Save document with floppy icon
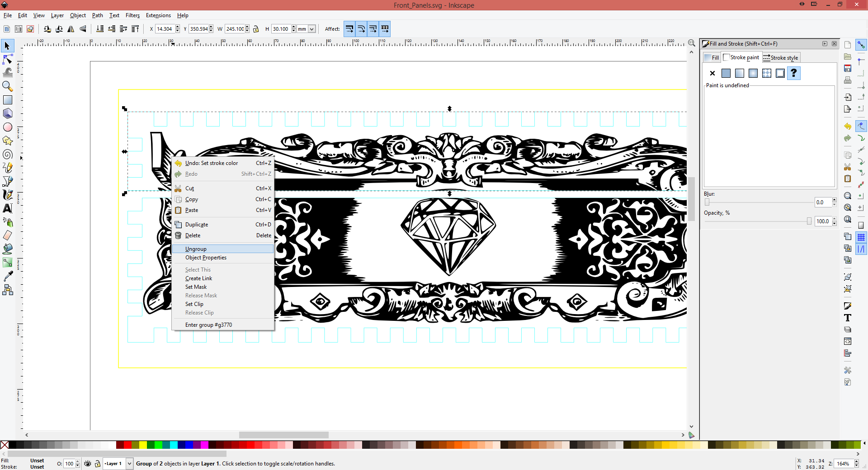The width and height of the screenshot is (868, 470). pyautogui.click(x=848, y=68)
